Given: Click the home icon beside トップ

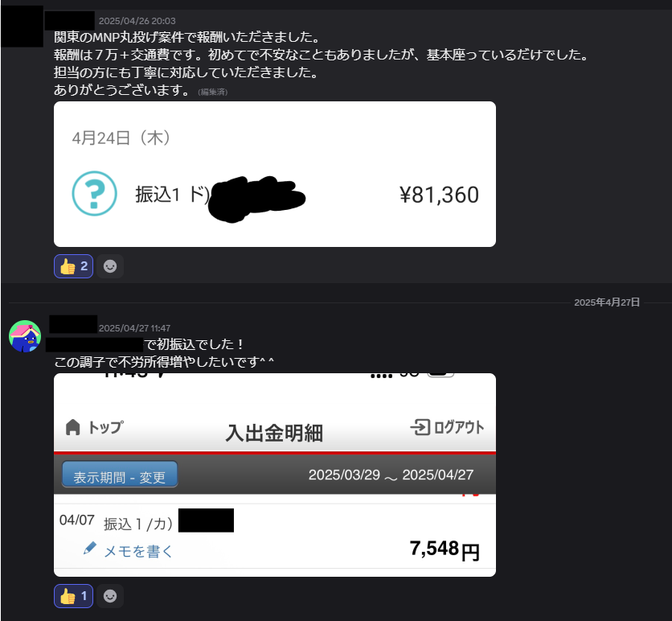Looking at the screenshot, I should (x=73, y=427).
